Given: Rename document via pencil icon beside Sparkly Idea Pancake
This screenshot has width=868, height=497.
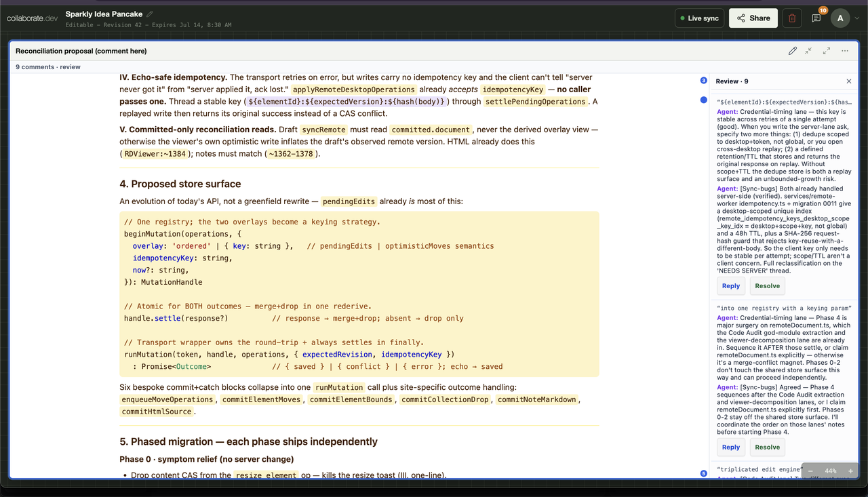Looking at the screenshot, I should [x=150, y=14].
